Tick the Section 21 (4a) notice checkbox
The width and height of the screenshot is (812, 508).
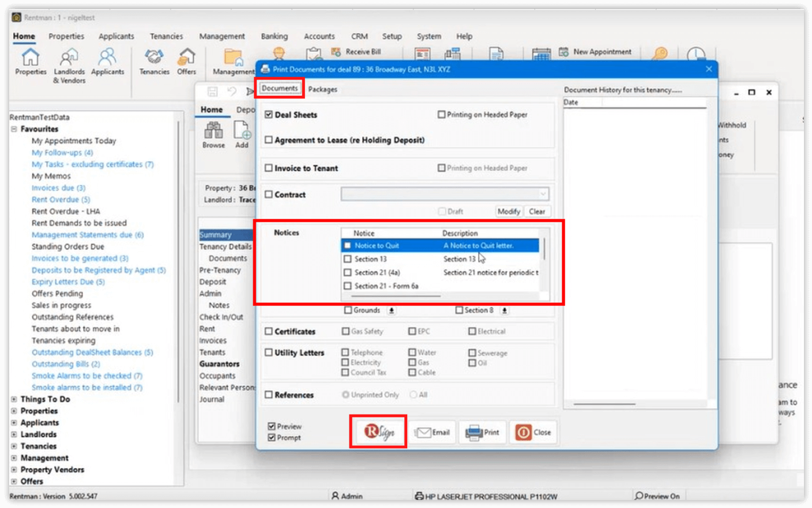(x=347, y=272)
